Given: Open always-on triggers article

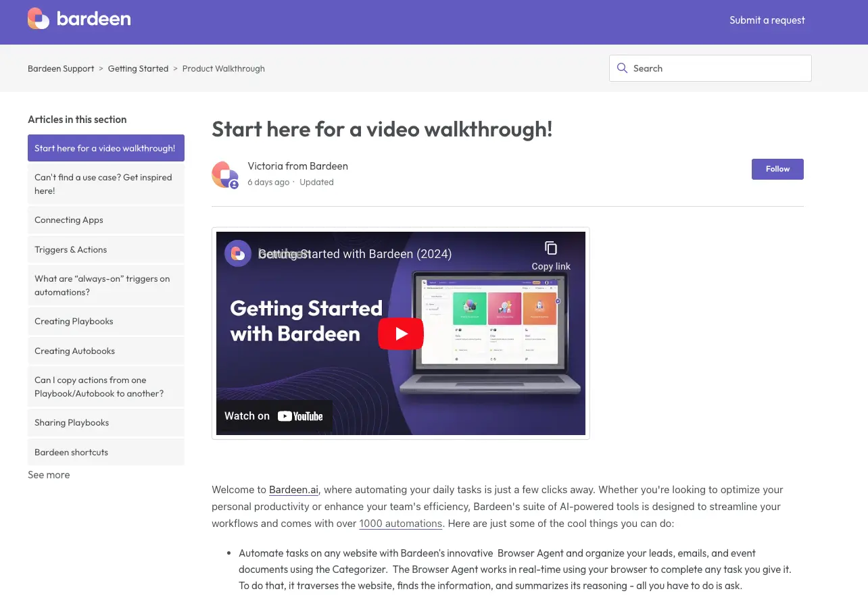Looking at the screenshot, I should tap(106, 285).
